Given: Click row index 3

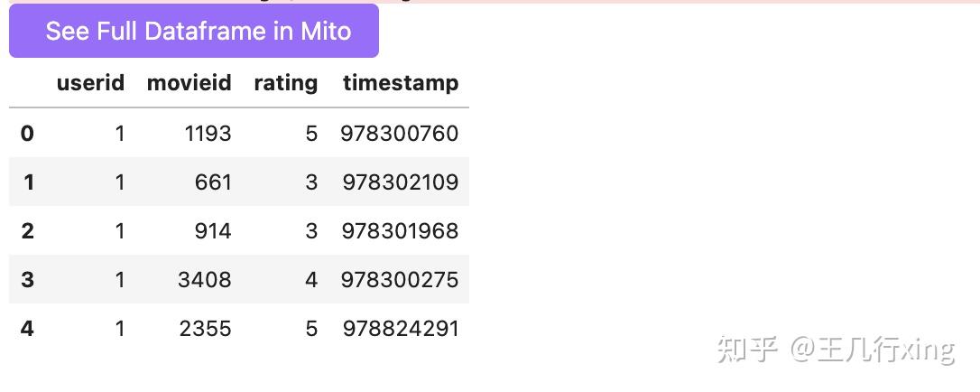Looking at the screenshot, I should coord(27,280).
